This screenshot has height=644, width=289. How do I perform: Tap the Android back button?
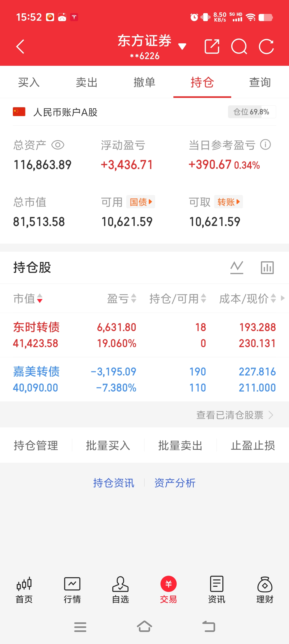tap(209, 626)
